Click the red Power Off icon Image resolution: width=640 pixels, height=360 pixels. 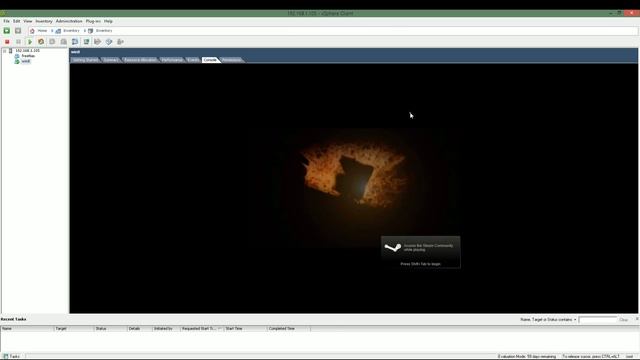click(x=7, y=42)
